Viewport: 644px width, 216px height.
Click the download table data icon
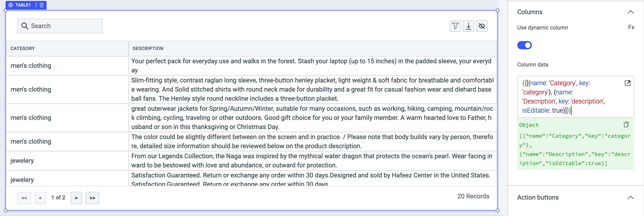tap(468, 26)
